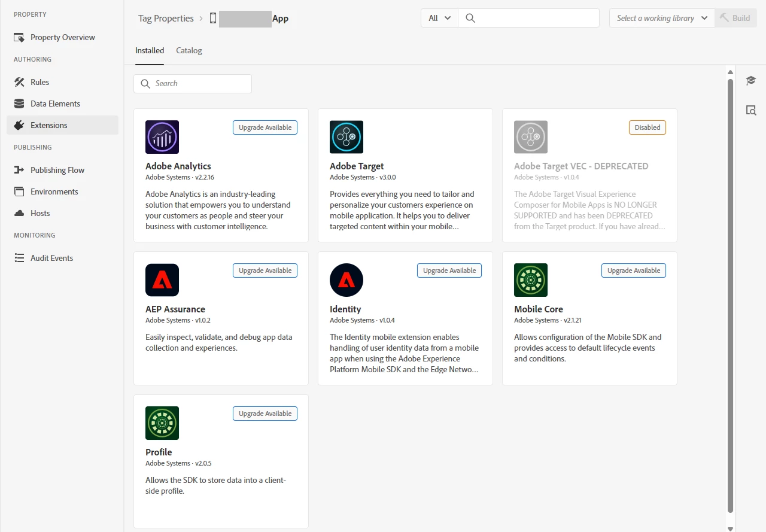Click the Build button
The image size is (766, 532).
point(735,18)
